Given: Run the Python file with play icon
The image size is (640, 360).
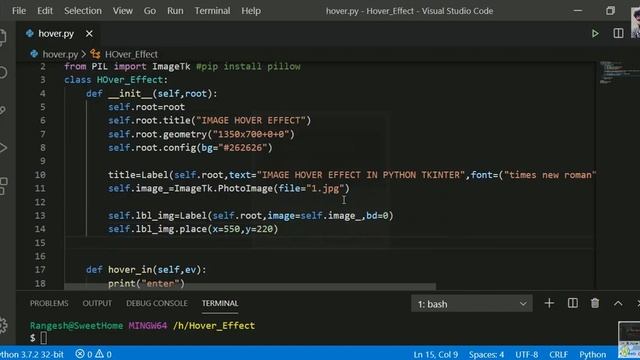Looking at the screenshot, I should (595, 33).
